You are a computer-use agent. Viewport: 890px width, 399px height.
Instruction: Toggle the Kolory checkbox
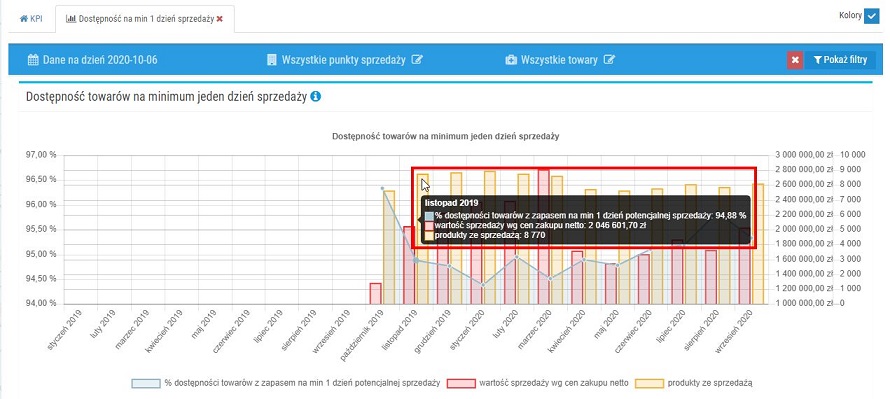[x=871, y=16]
